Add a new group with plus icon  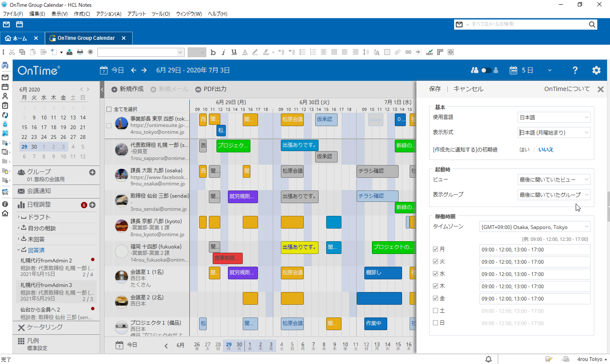pos(92,172)
